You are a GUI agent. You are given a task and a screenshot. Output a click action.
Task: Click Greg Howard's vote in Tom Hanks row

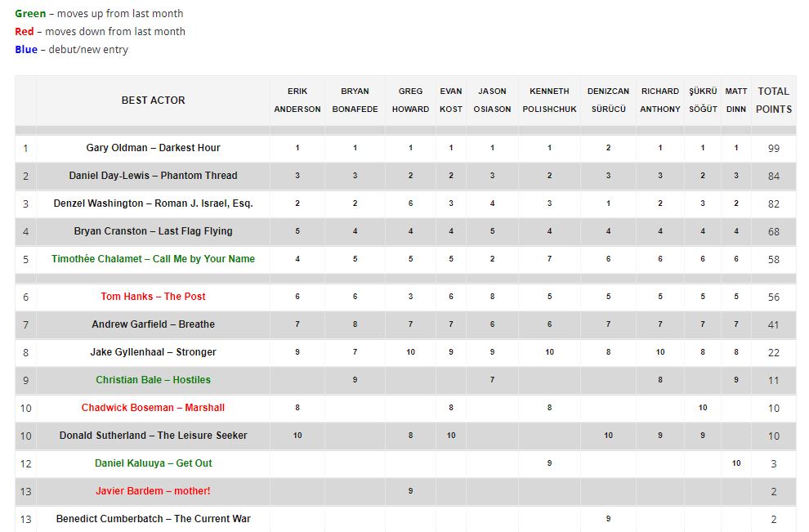click(411, 297)
